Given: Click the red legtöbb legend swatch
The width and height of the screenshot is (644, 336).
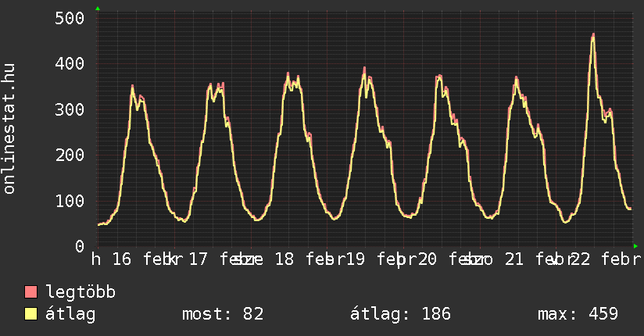Looking at the screenshot, I should [31, 293].
